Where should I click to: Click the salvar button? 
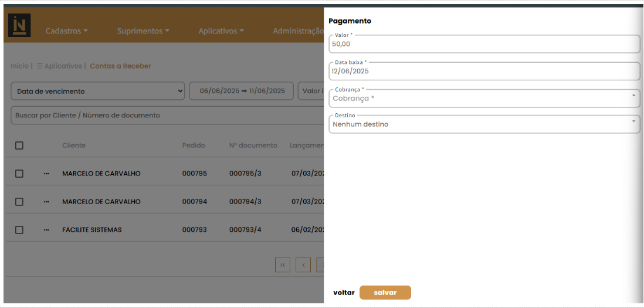click(x=385, y=293)
